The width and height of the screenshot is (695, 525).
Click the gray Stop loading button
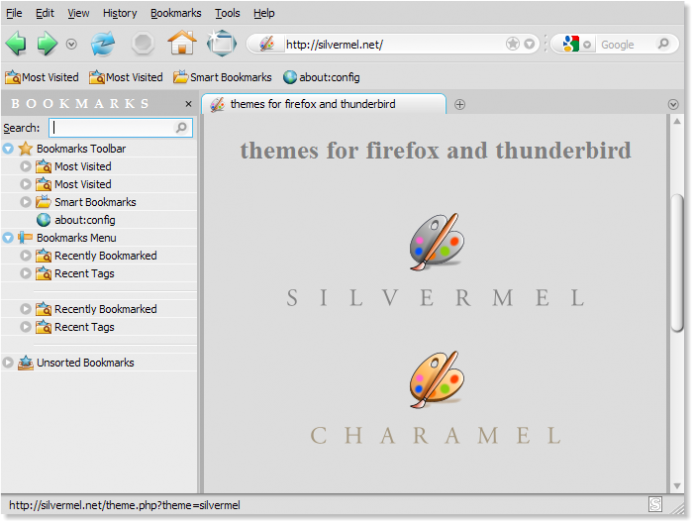[x=143, y=44]
